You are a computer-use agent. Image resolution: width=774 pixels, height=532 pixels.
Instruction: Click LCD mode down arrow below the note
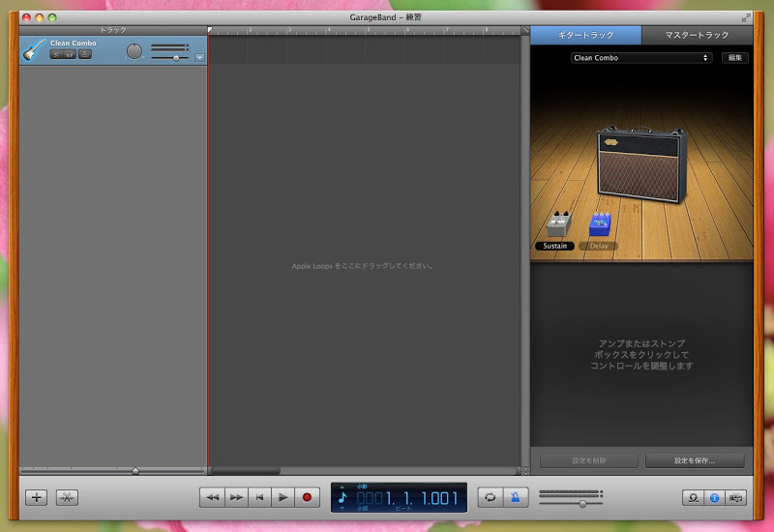coord(342,508)
